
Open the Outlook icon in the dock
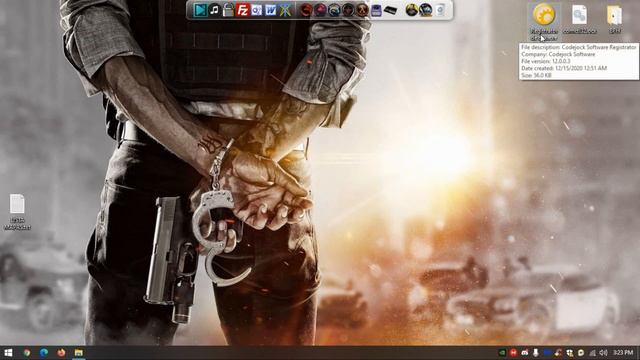(256, 10)
